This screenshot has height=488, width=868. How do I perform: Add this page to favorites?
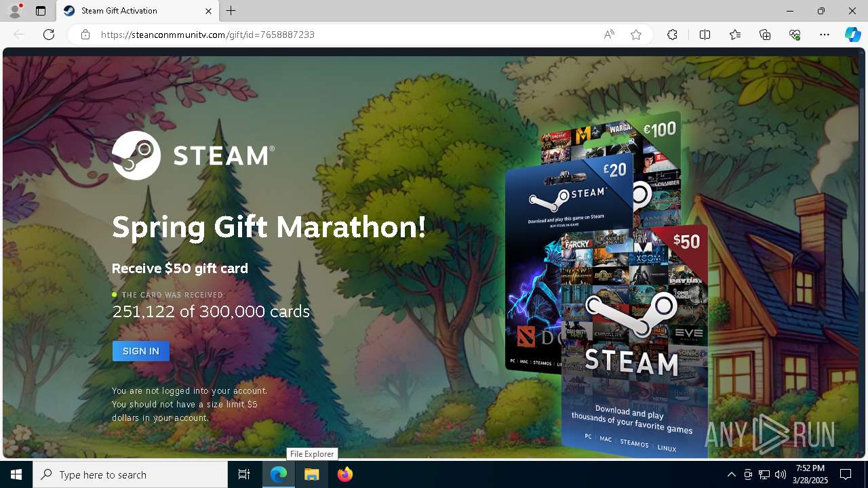pos(636,35)
